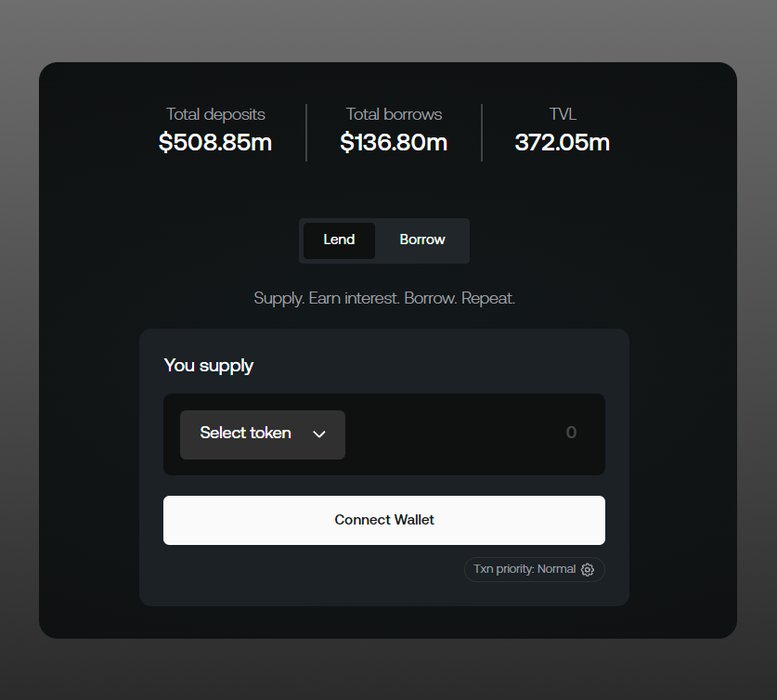
Task: Click the $508.85m total deposits value
Action: click(x=215, y=142)
